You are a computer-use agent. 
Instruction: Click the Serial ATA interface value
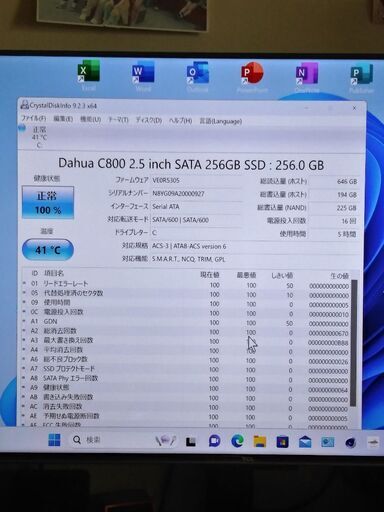pyautogui.click(x=166, y=207)
